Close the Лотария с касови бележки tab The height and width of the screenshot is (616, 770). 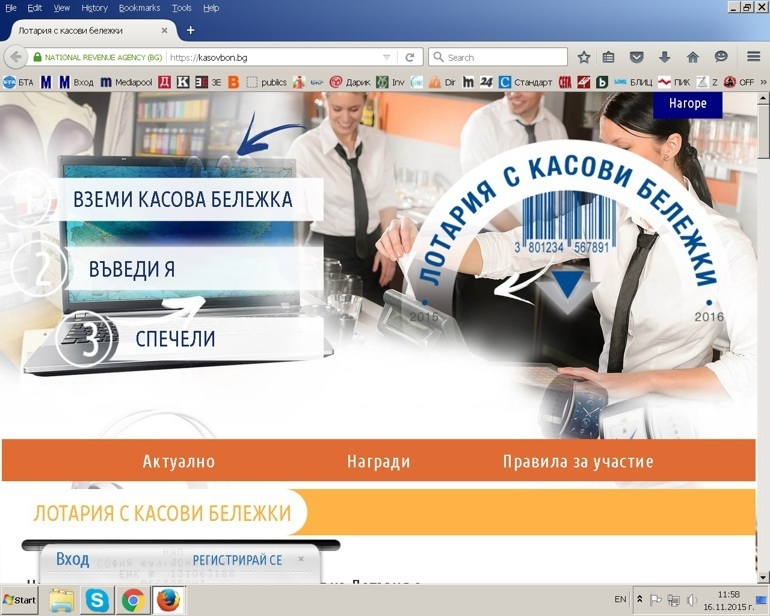pyautogui.click(x=164, y=30)
